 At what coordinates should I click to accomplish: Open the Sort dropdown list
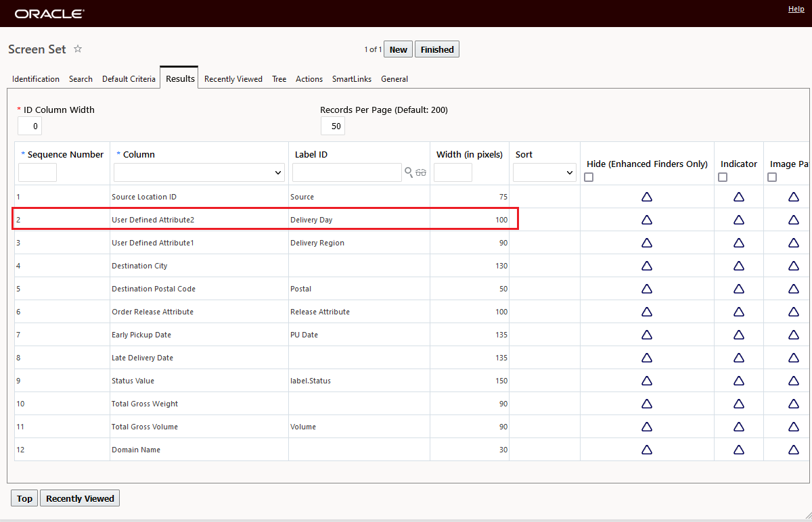(x=544, y=173)
